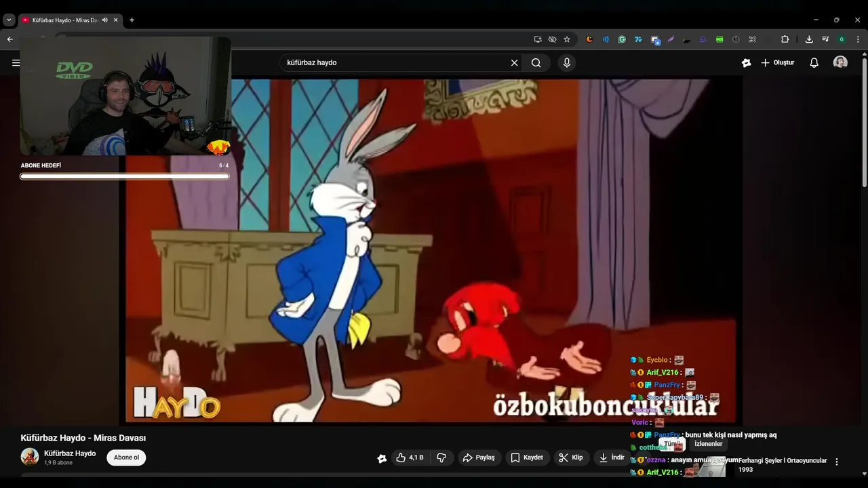Viewport: 868px width, 488px height.
Task: Open the blue sound-wave extension icon
Action: click(606, 39)
